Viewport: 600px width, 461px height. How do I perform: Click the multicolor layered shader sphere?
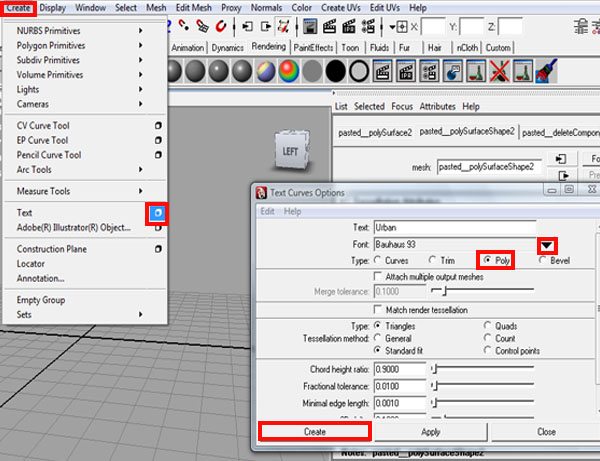(x=265, y=71)
